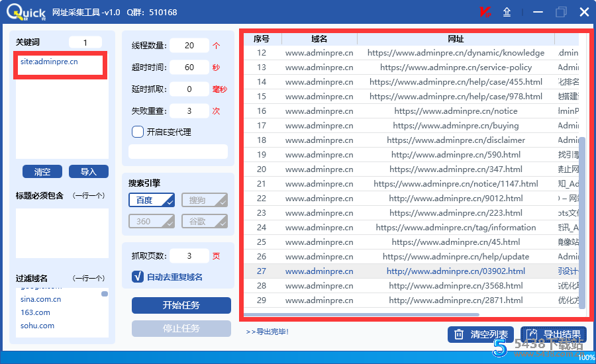Select row 26 URL help/update
Image resolution: width=596 pixels, height=364 pixels.
pyautogui.click(x=456, y=257)
